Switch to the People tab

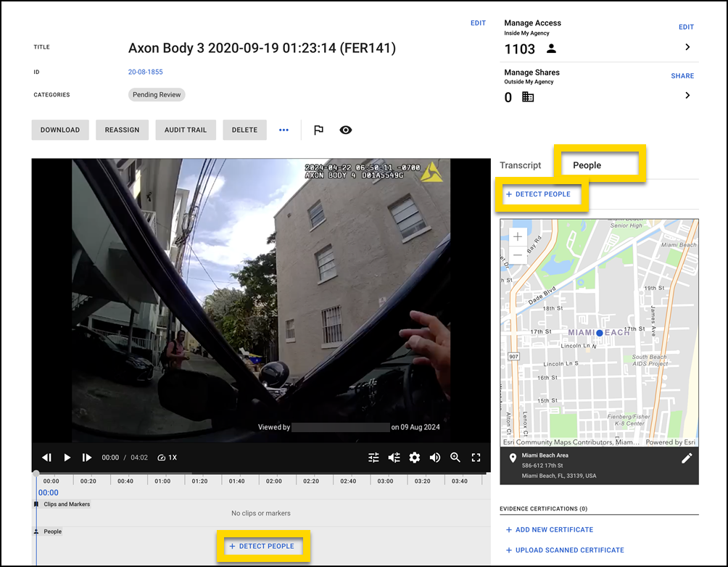(x=587, y=165)
